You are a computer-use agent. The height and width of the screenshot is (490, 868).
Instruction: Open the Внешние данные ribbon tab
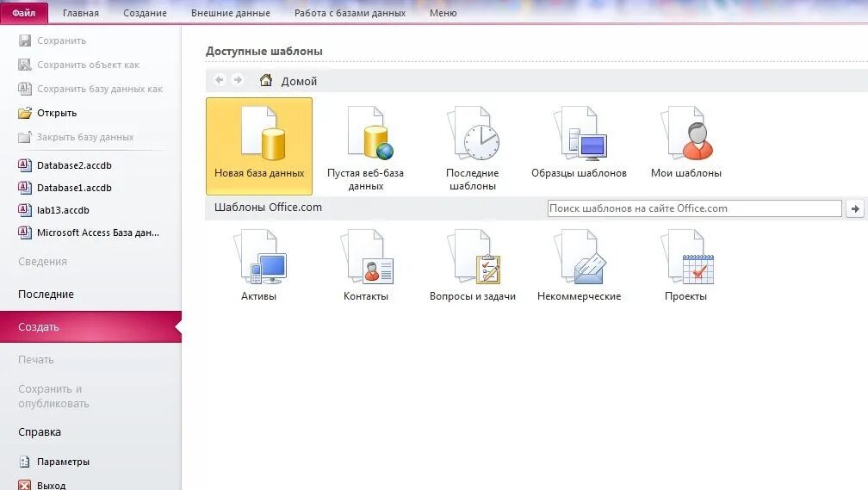(231, 13)
